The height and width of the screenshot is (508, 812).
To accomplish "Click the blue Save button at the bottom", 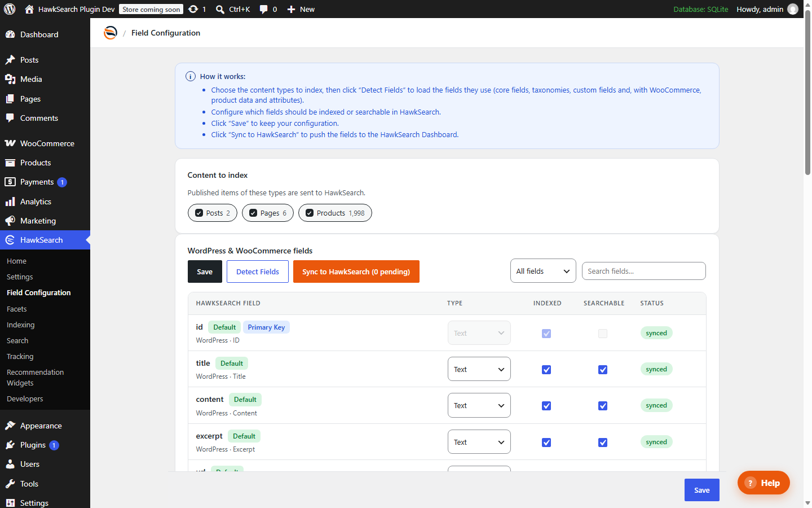I will tap(702, 490).
